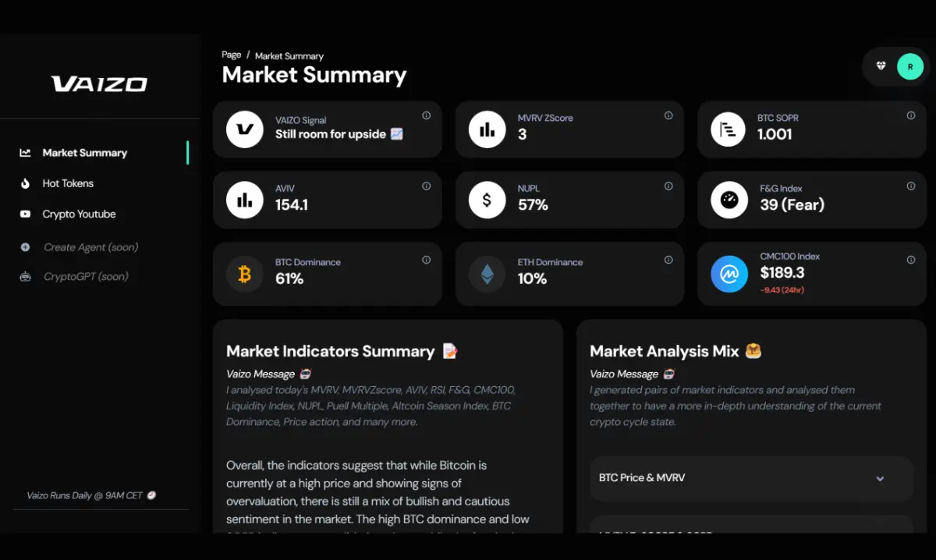Open the Crypto Youtube section
Image resolution: width=936 pixels, height=560 pixels.
click(79, 214)
